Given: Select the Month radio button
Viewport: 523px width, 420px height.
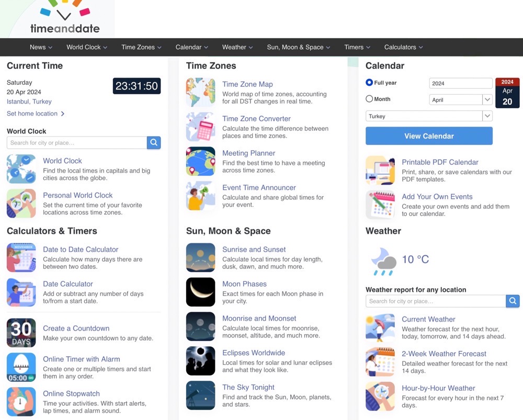Looking at the screenshot, I should tap(369, 99).
